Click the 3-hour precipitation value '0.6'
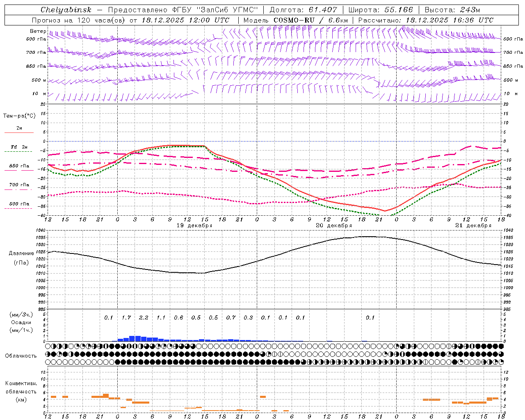 pyautogui.click(x=178, y=317)
